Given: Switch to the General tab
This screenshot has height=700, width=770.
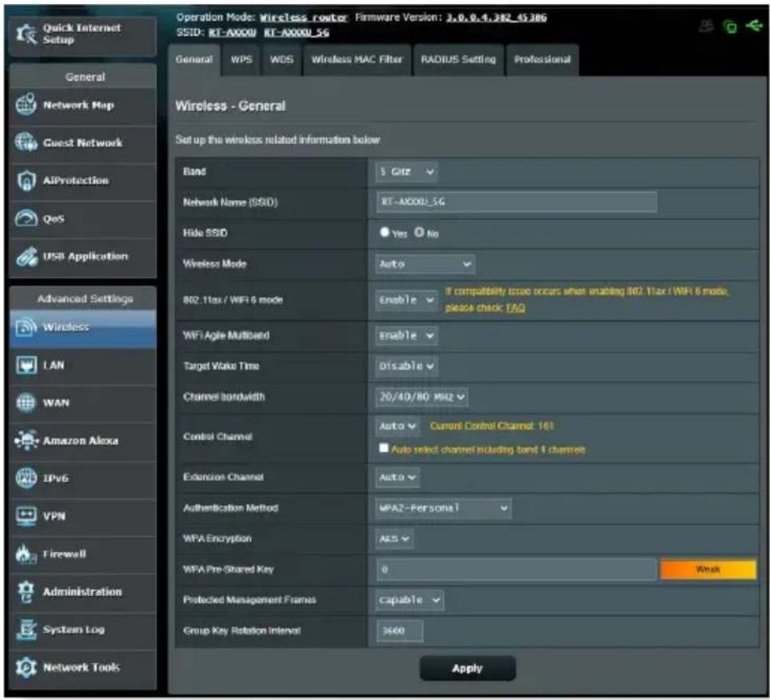Looking at the screenshot, I should click(194, 60).
